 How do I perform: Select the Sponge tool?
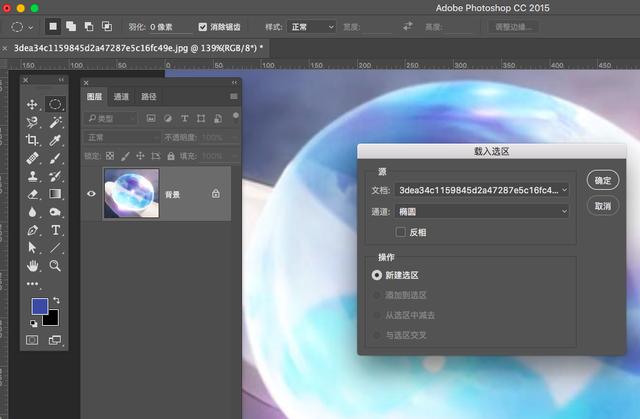[55, 212]
